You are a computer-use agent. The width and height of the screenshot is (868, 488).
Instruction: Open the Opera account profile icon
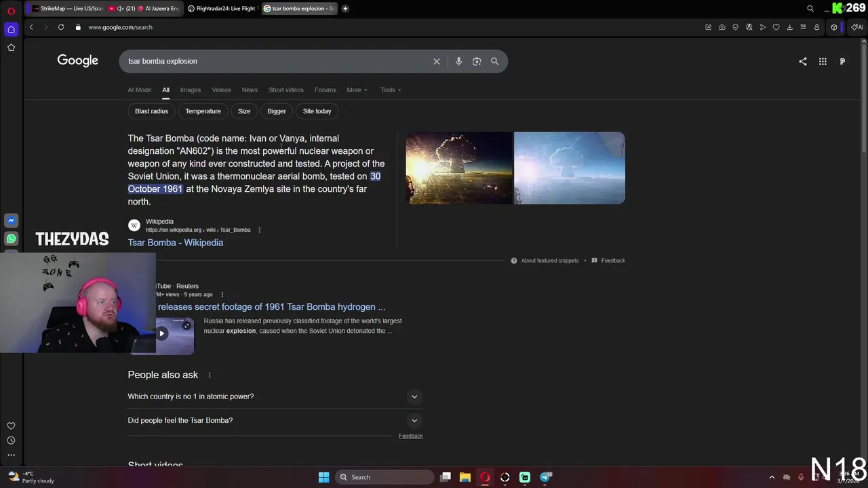click(x=816, y=27)
